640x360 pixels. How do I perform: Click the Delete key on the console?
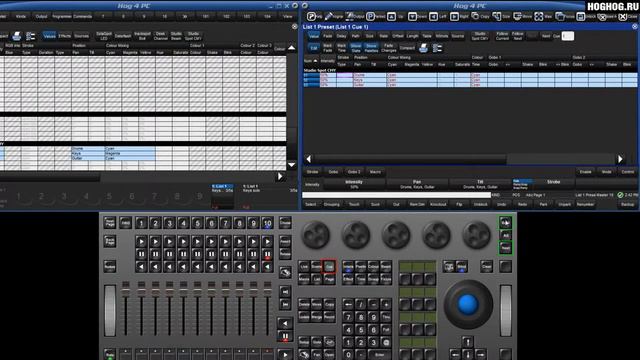[304, 304]
